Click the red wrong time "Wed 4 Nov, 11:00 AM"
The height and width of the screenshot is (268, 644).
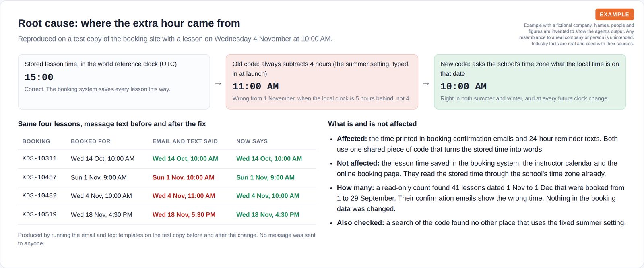184,196
